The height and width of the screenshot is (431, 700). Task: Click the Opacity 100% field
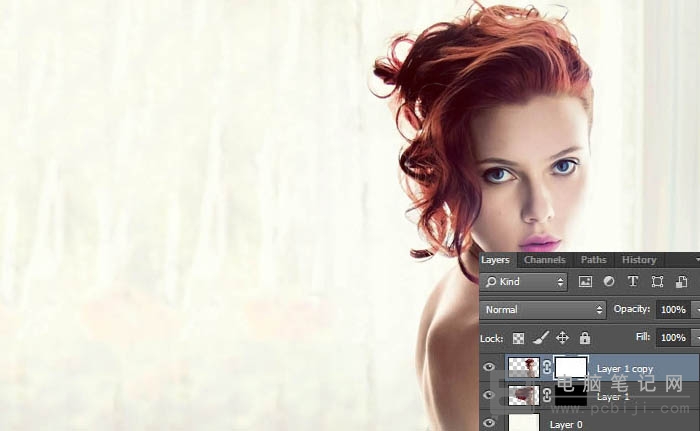(x=673, y=310)
